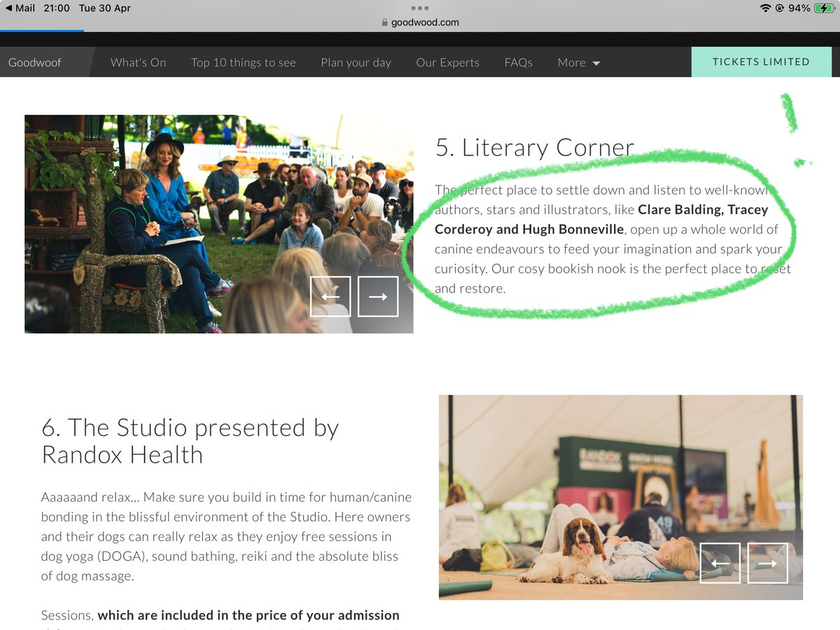Go to Plan your day

click(x=356, y=62)
